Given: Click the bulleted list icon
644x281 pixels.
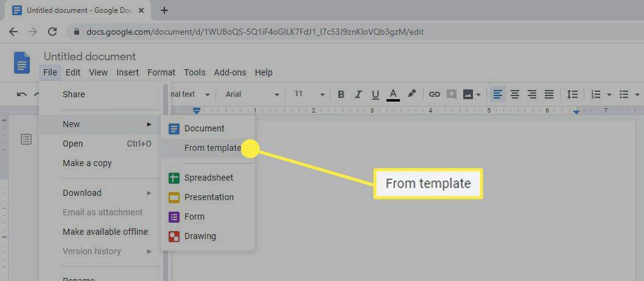Looking at the screenshot, I should click(x=624, y=94).
